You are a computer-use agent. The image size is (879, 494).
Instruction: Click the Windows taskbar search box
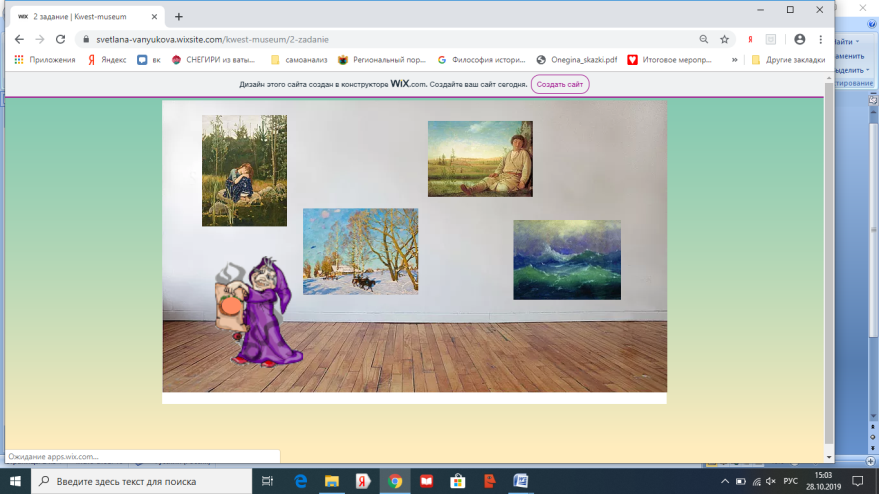(x=141, y=481)
